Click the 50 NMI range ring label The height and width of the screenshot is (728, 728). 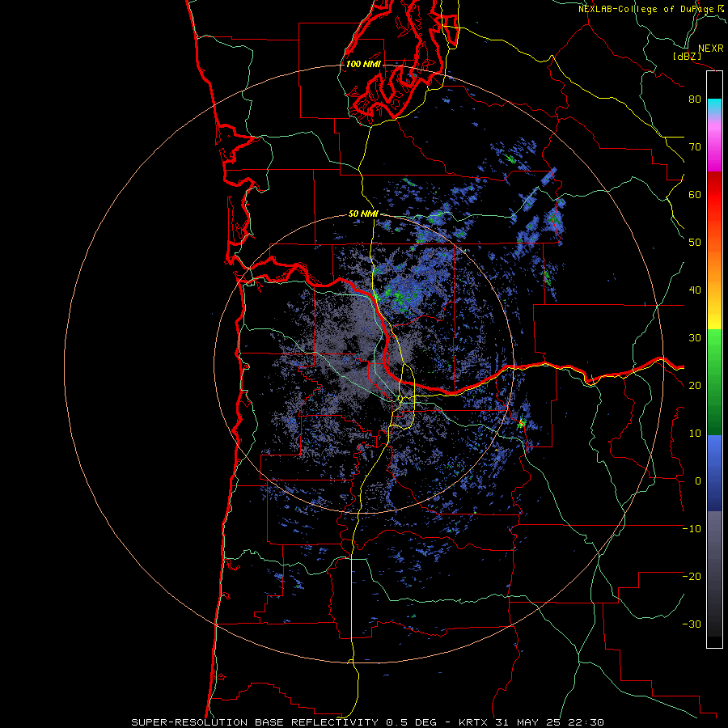[363, 214]
